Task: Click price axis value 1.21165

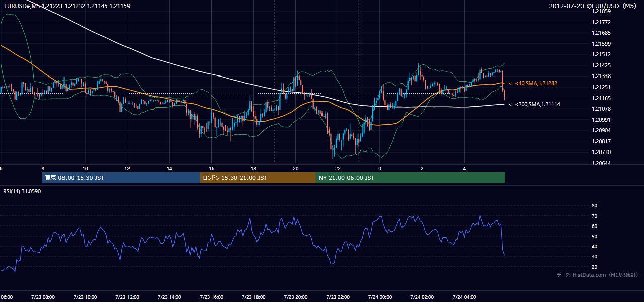Action: pos(601,98)
